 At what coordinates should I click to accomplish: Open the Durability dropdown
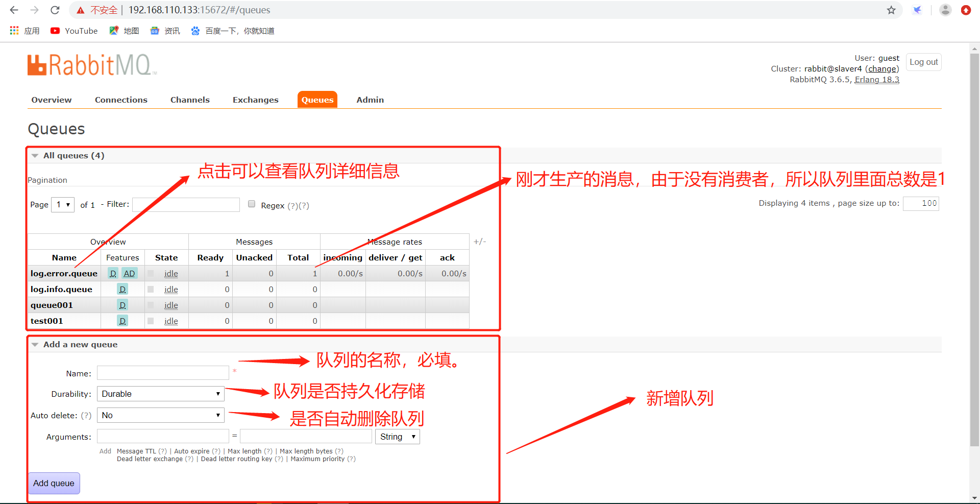coord(161,394)
